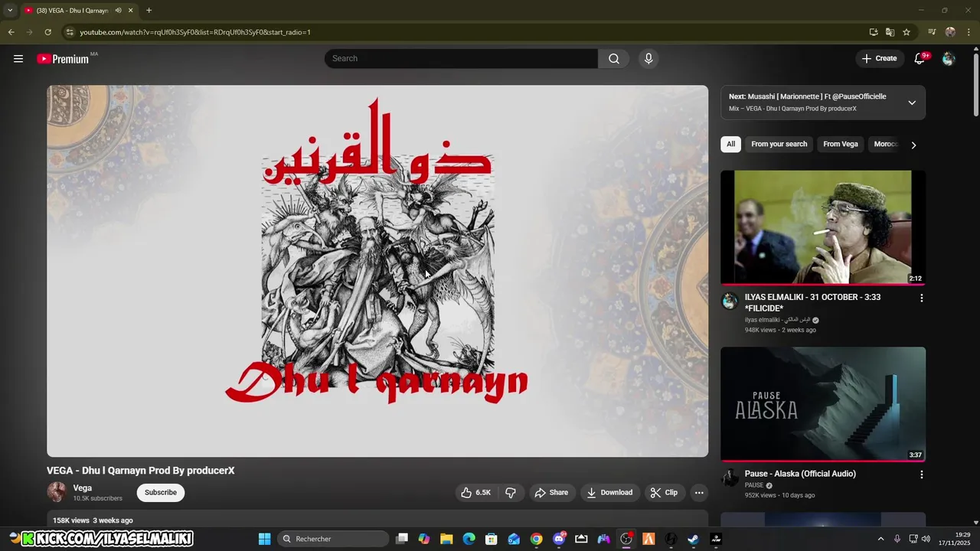Click Next: Musashi [ Marionnette ] text
The image size is (980, 551).
808,96
